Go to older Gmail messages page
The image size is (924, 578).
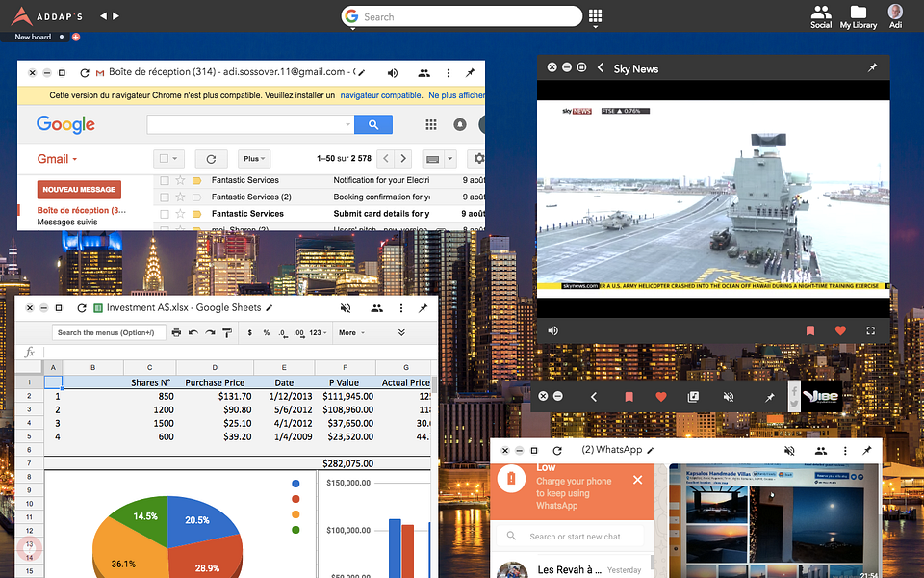click(x=403, y=158)
